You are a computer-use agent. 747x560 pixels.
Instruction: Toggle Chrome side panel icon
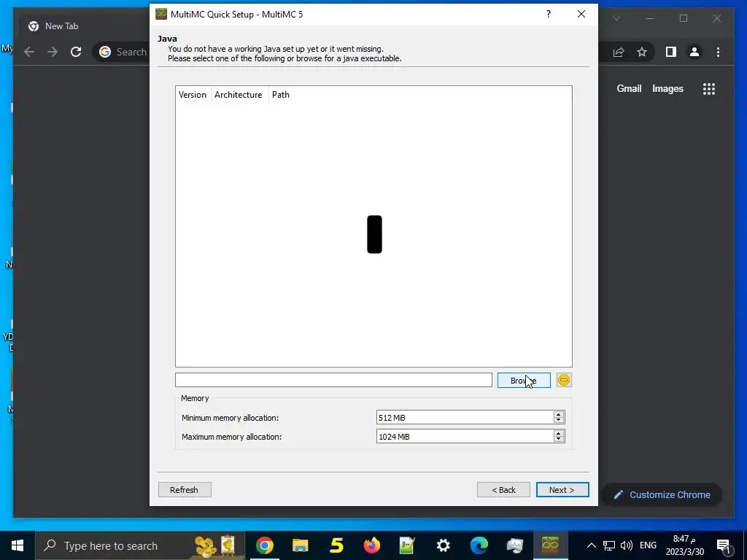coord(671,52)
